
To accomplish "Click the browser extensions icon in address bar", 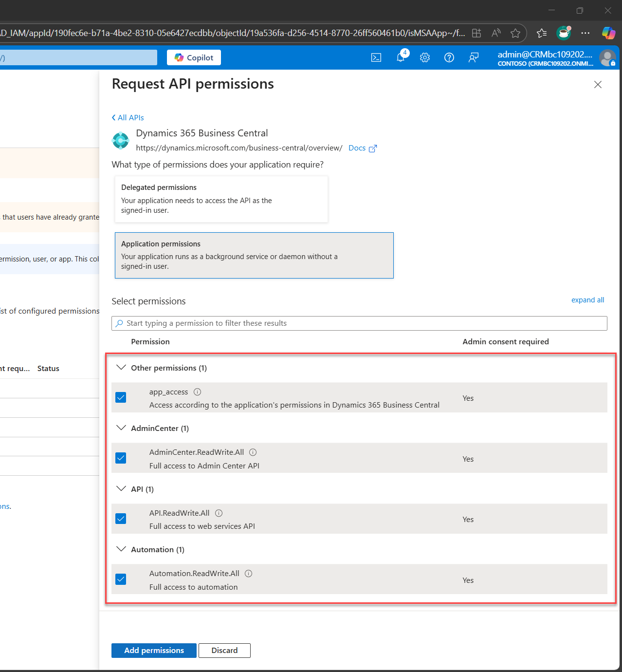I will [x=476, y=33].
